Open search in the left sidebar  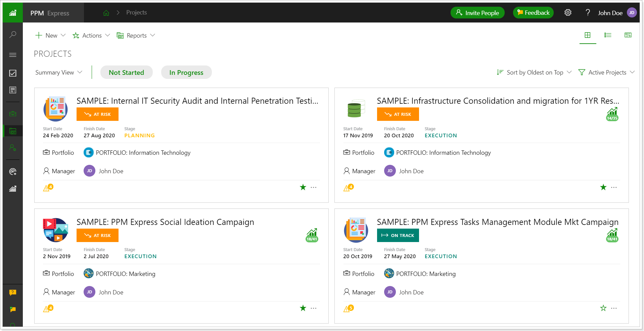click(x=12, y=34)
